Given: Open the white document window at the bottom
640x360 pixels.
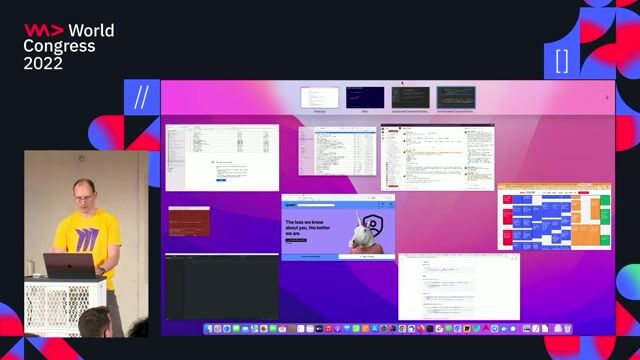Looking at the screenshot, I should pos(459,287).
